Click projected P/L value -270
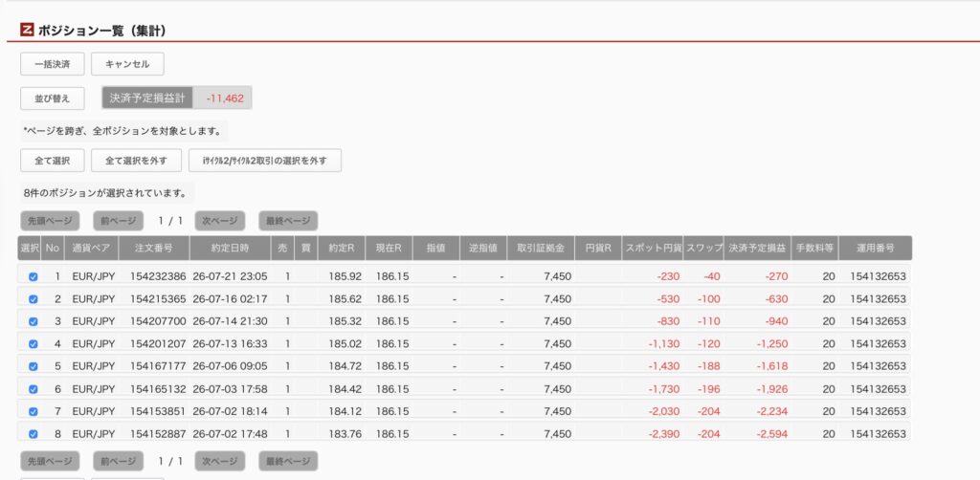Viewport: 980px width, 480px height. 777,276
